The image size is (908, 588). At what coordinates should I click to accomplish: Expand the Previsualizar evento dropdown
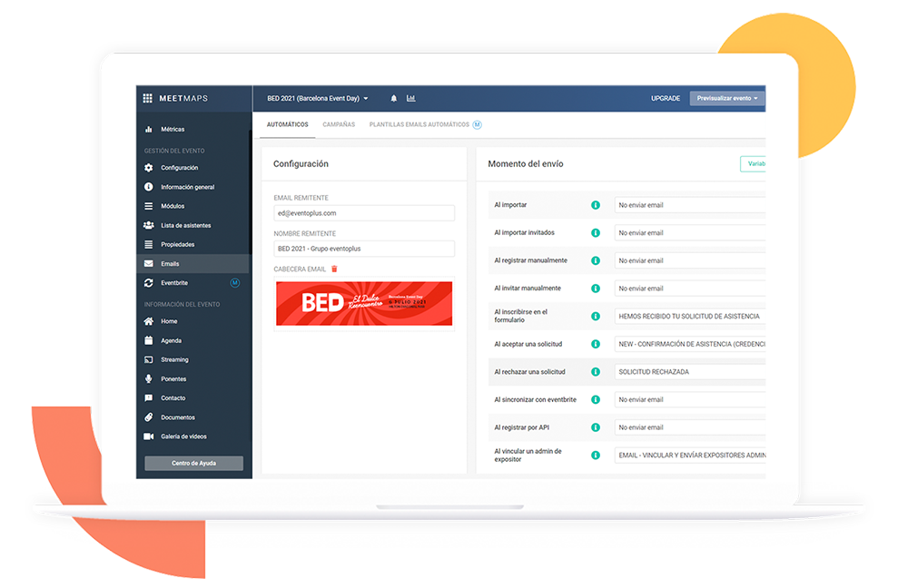click(727, 98)
